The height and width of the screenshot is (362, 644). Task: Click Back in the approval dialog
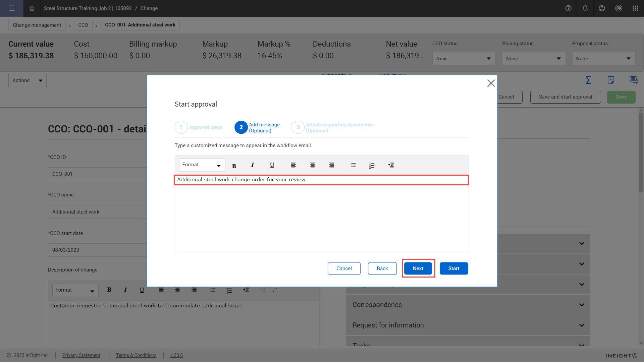382,268
